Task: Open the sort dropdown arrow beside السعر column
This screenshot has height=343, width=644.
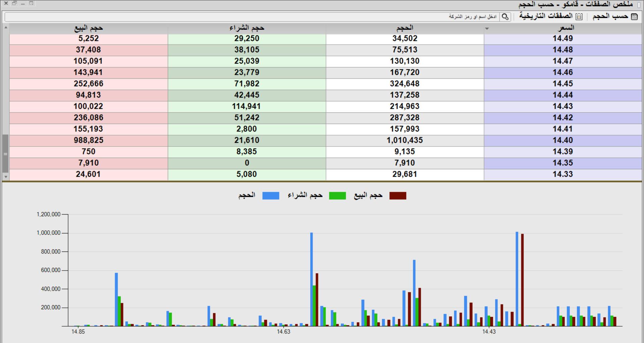Action: 487,29
